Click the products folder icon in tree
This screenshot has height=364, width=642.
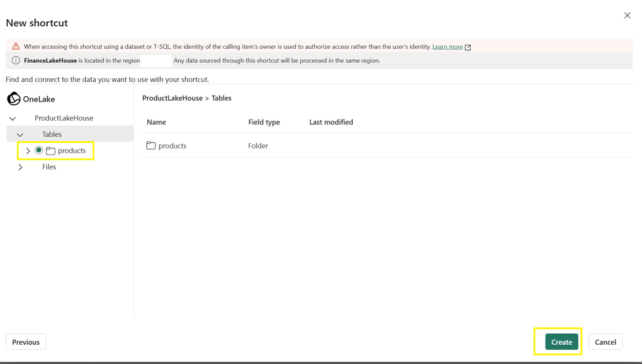pyautogui.click(x=51, y=151)
